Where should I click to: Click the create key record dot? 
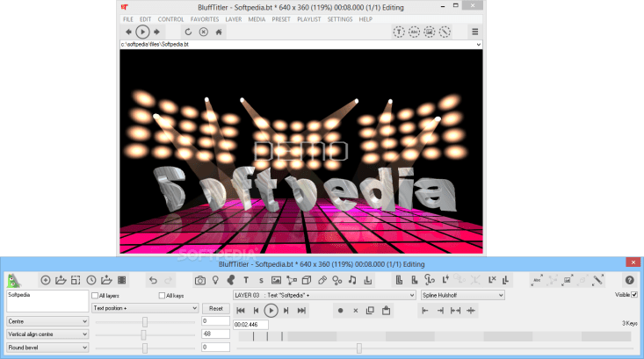pos(340,311)
